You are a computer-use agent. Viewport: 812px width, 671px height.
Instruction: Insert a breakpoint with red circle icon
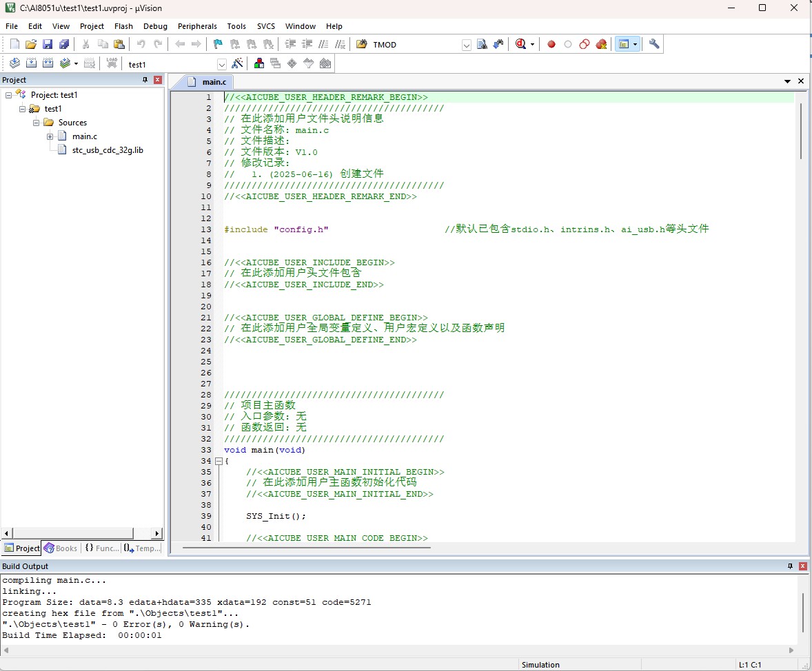[551, 45]
